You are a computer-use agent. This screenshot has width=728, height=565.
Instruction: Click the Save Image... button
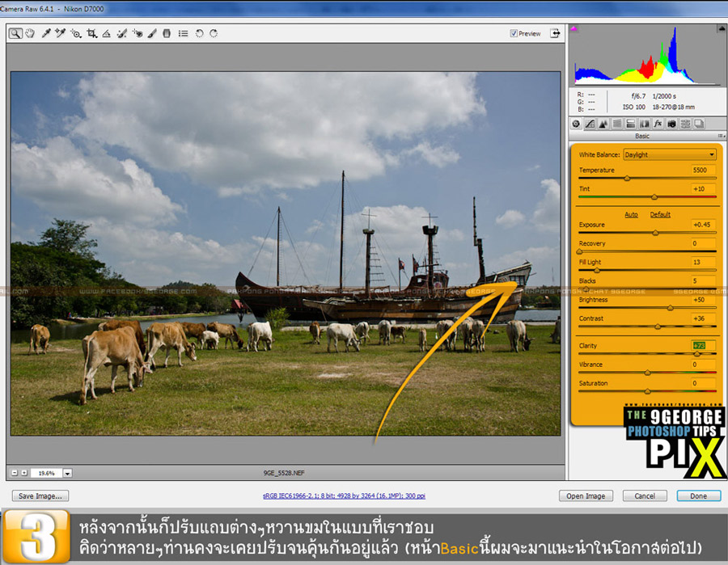click(x=40, y=495)
